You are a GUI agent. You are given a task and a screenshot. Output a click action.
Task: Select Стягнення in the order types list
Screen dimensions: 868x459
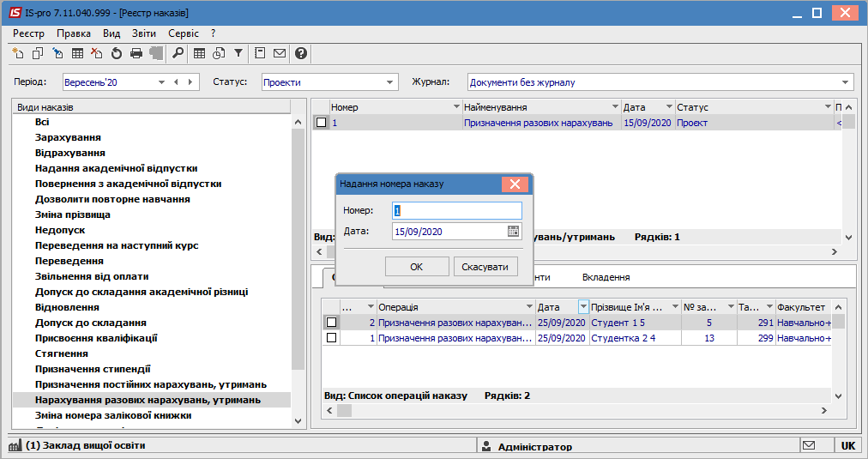(x=62, y=353)
